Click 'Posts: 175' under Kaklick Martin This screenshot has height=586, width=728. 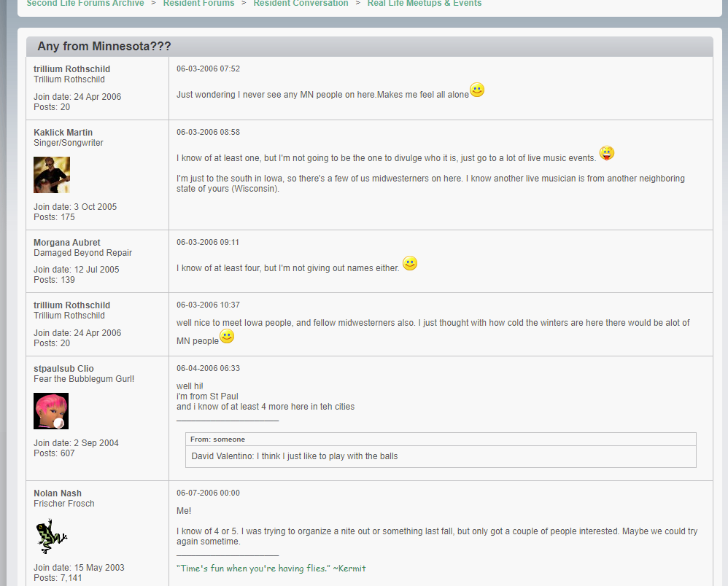pos(54,217)
